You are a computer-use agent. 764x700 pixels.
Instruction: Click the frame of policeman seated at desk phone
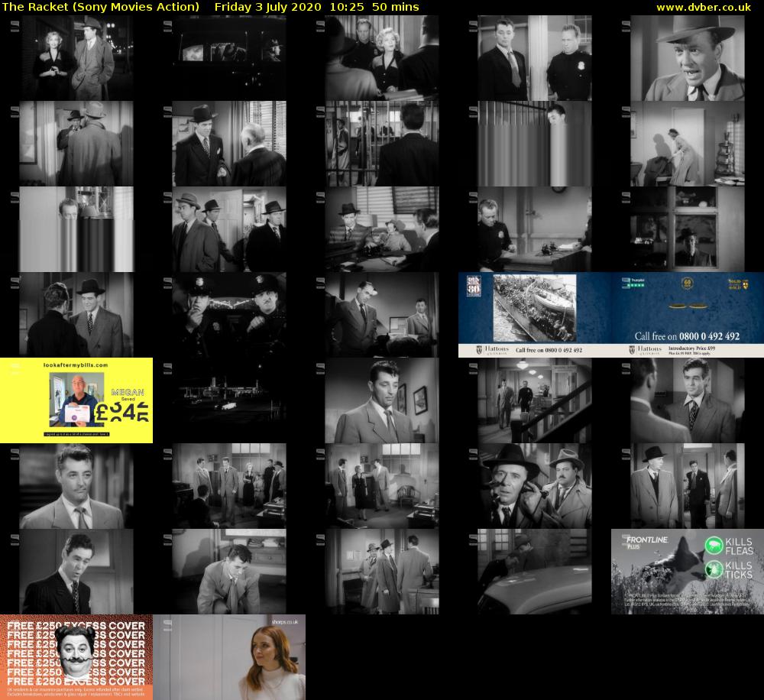pyautogui.click(x=535, y=228)
